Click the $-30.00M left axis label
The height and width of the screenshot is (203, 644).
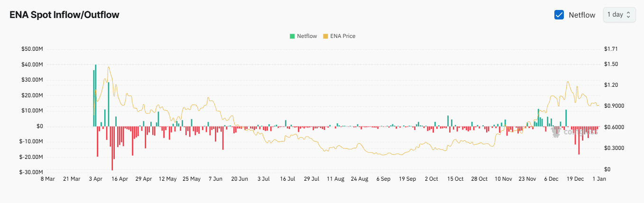31,172
